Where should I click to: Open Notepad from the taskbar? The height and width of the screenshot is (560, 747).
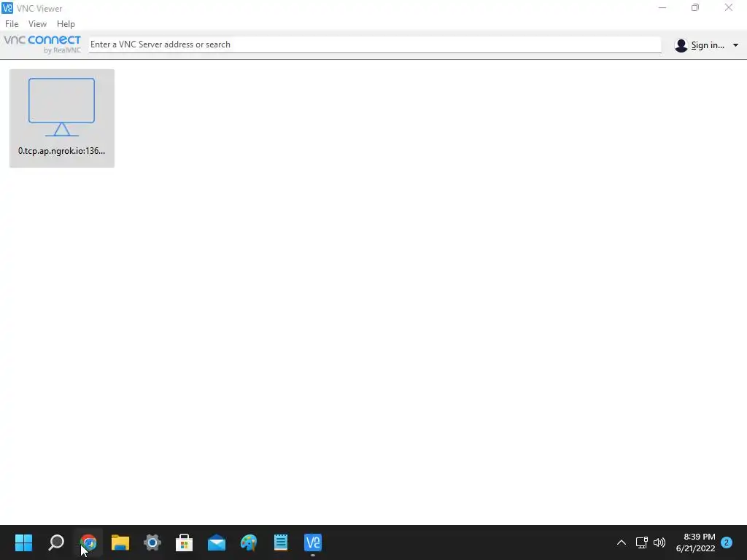point(281,542)
